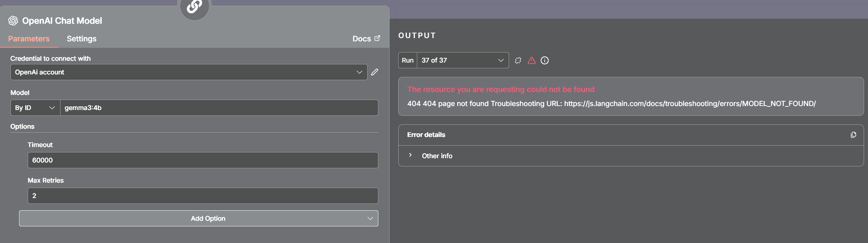Viewport: 868px width, 243px height.
Task: Switch to the Settings tab
Action: [x=82, y=38]
